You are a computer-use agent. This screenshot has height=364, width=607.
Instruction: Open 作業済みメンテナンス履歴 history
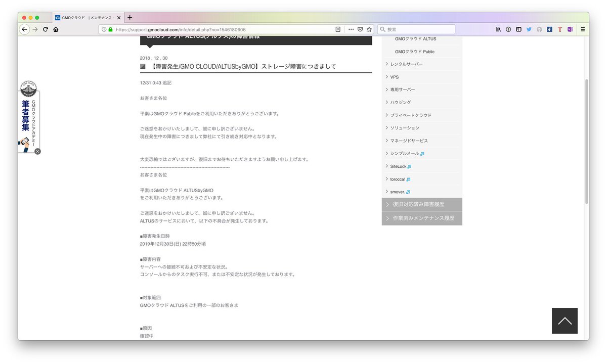[422, 218]
